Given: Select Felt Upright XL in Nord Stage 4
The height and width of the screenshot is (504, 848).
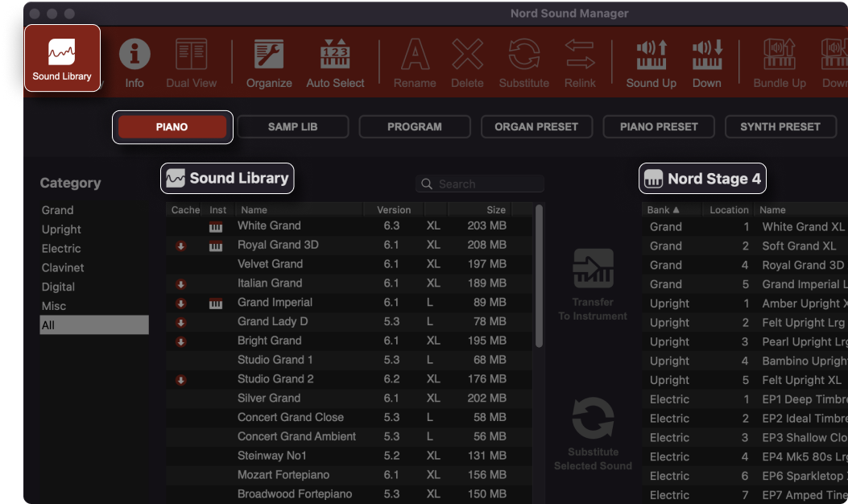Looking at the screenshot, I should point(745,380).
